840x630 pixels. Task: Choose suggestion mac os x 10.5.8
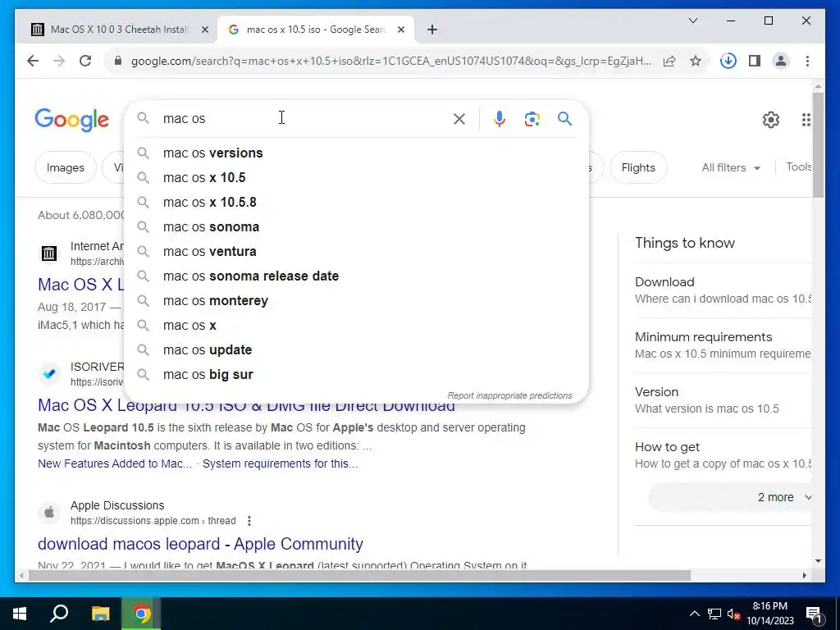(x=356, y=202)
